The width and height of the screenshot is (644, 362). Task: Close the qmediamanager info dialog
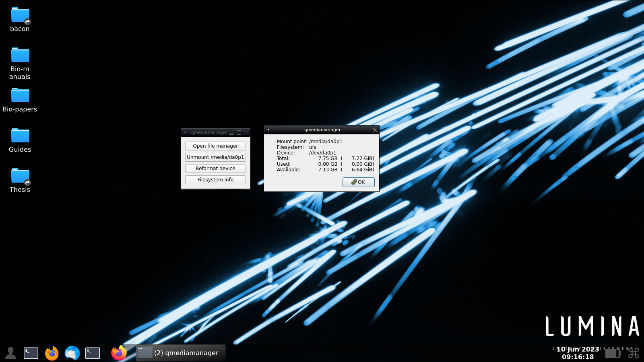click(x=375, y=130)
